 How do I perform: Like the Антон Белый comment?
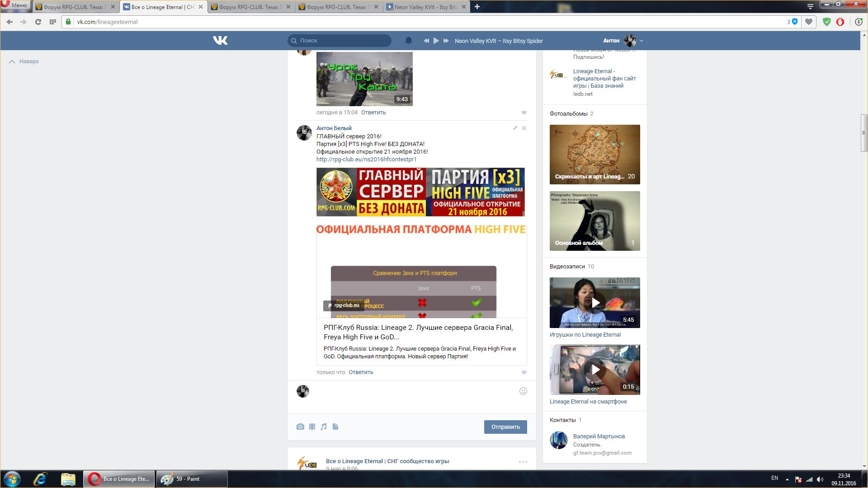[524, 373]
